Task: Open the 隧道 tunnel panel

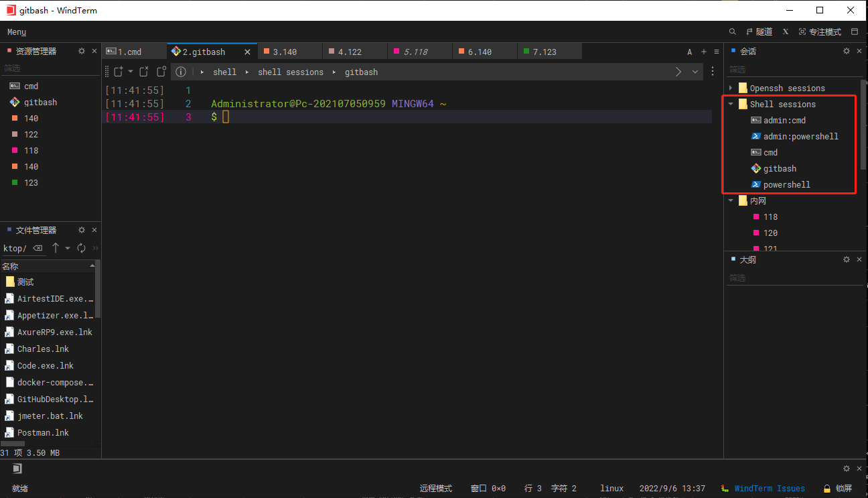Action: click(759, 32)
